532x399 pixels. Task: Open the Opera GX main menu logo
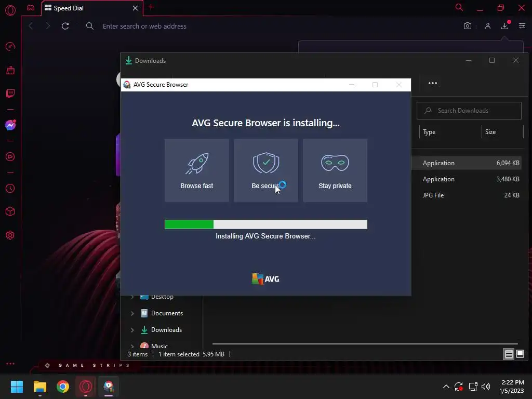(10, 10)
